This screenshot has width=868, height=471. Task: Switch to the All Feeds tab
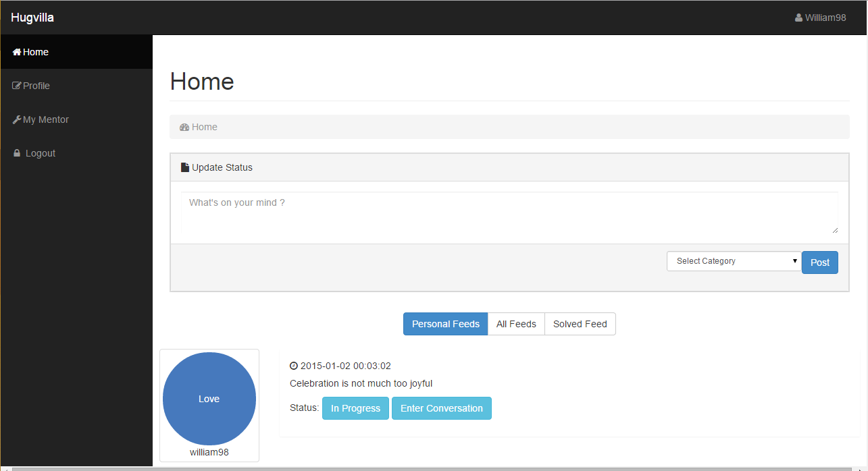pos(516,324)
